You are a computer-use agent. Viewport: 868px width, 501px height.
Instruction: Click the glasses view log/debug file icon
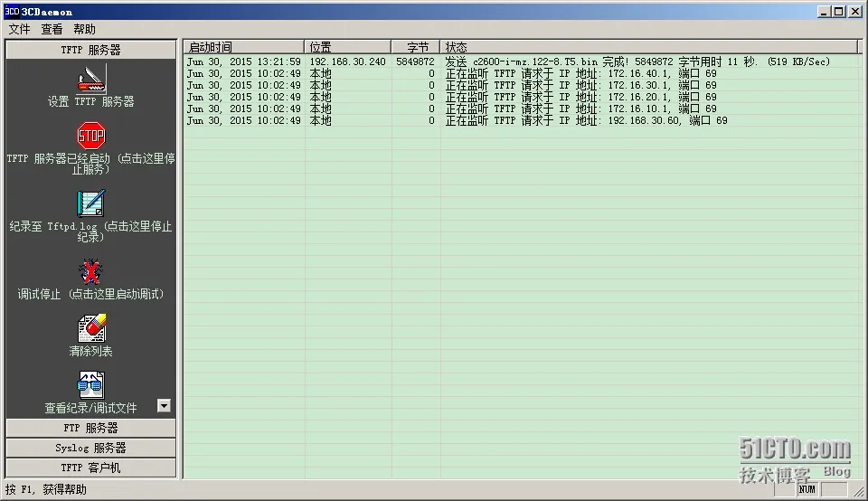pos(90,384)
